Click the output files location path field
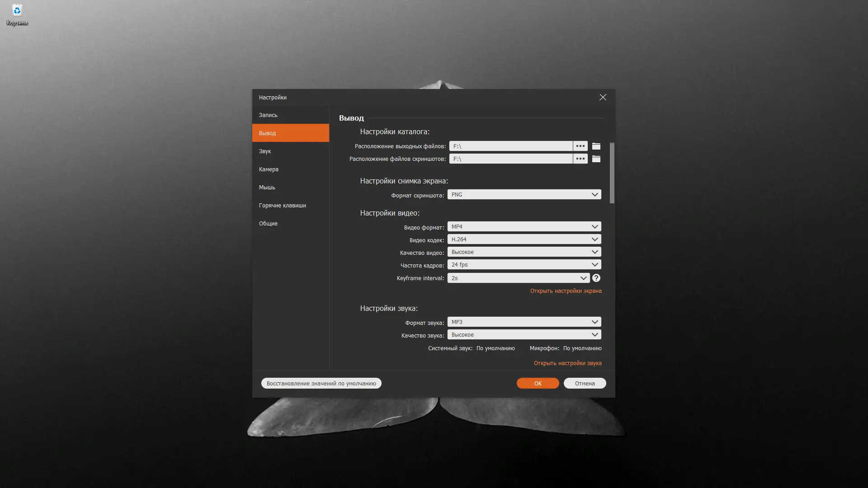 click(x=511, y=146)
